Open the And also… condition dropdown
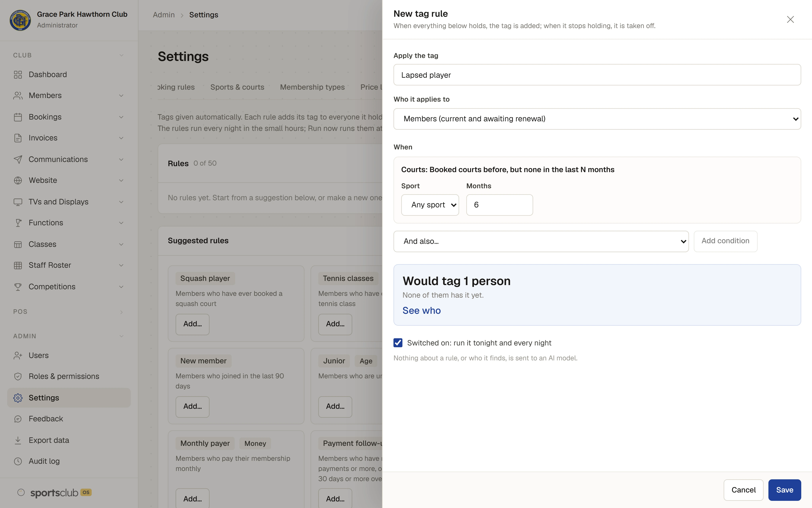Viewport: 812px width, 508px height. click(x=541, y=241)
